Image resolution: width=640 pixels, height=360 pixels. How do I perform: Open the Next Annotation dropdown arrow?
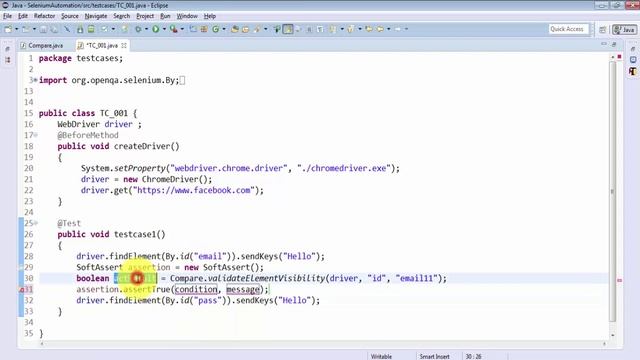[342, 29]
